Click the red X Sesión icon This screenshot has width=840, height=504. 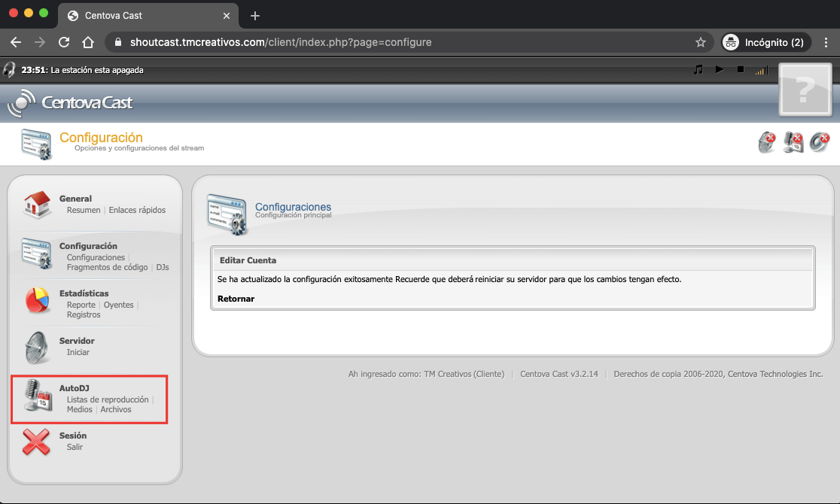coord(36,442)
